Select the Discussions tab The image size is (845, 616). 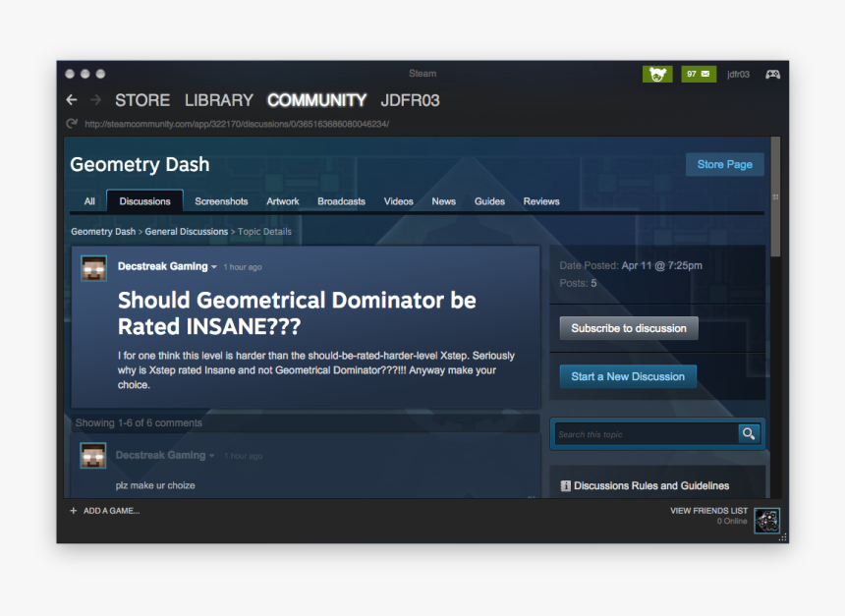point(145,201)
